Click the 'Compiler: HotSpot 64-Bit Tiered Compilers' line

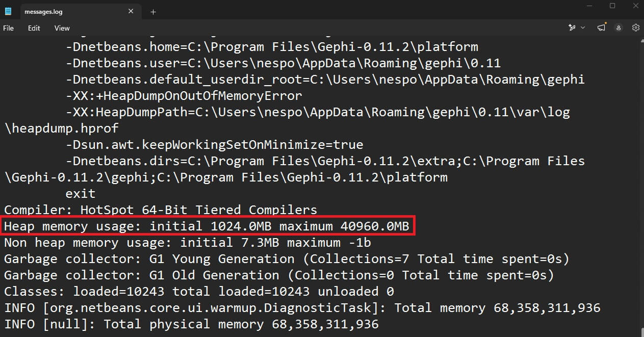click(x=161, y=210)
